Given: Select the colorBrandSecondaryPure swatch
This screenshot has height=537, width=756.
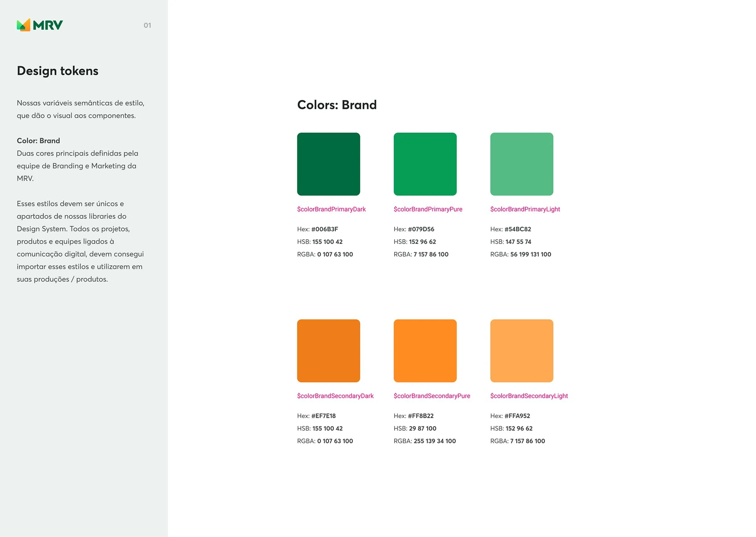Looking at the screenshot, I should [x=425, y=350].
